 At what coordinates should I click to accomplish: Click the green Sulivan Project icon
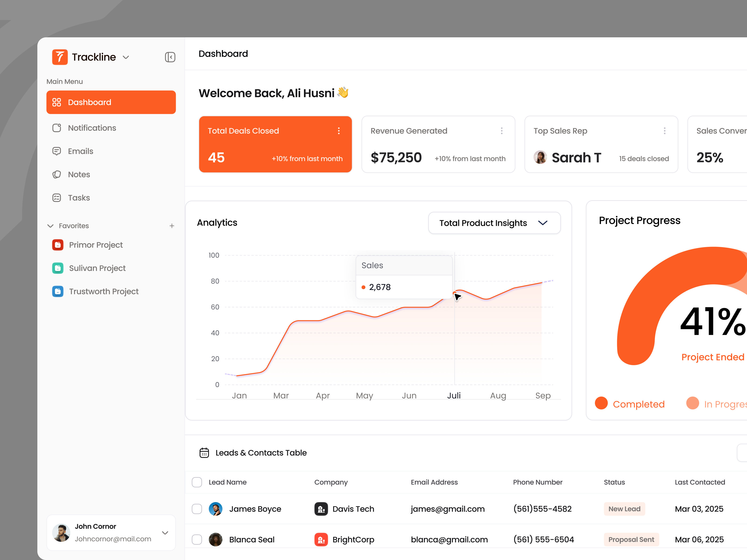point(58,268)
